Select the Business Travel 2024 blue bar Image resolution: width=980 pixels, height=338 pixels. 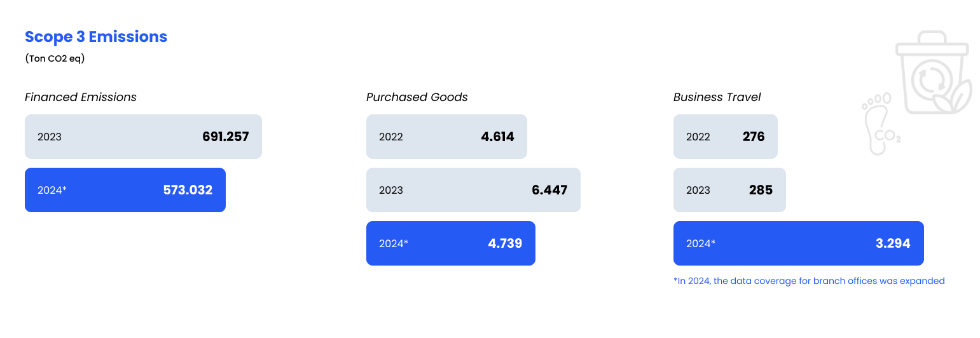click(x=799, y=243)
